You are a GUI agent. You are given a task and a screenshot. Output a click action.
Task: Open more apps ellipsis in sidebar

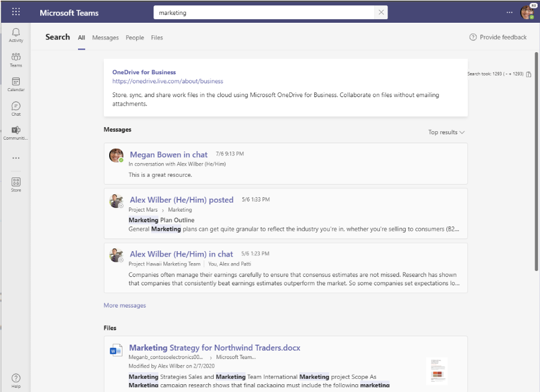click(16, 158)
